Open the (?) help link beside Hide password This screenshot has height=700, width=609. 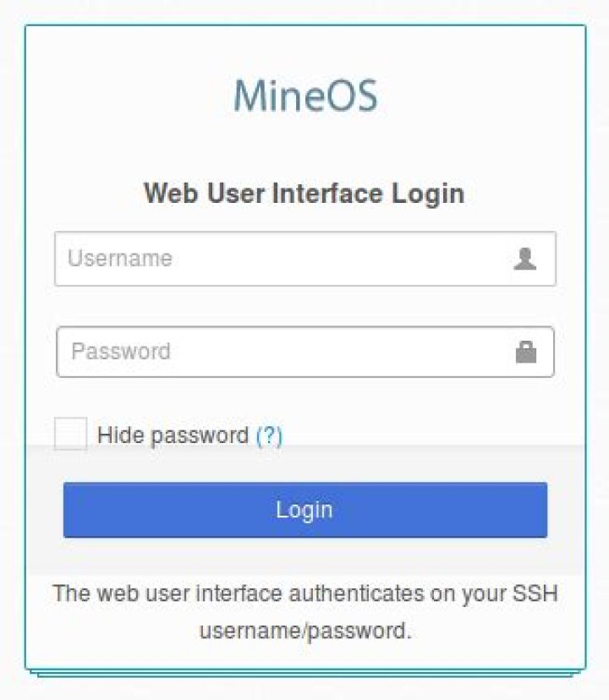tap(270, 435)
